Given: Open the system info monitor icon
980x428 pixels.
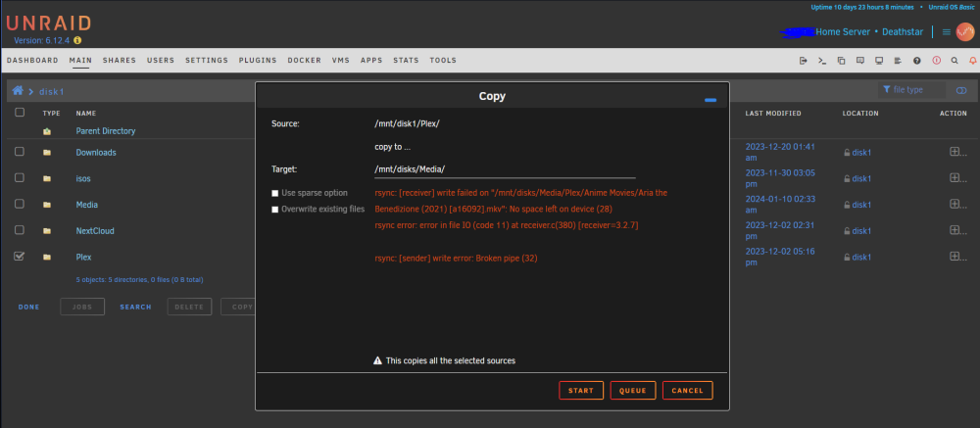Looking at the screenshot, I should (879, 61).
